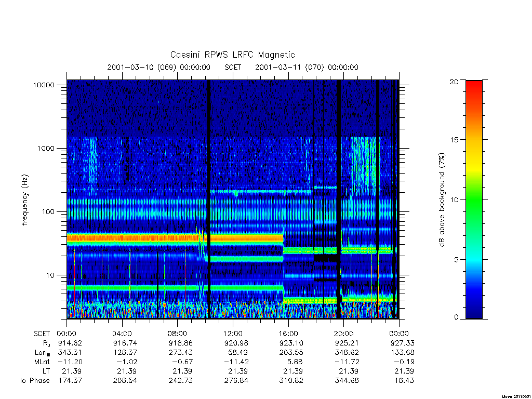The width and height of the screenshot is (532, 399).
Task: Click the Io Phase value 18.43
Action: (404, 381)
